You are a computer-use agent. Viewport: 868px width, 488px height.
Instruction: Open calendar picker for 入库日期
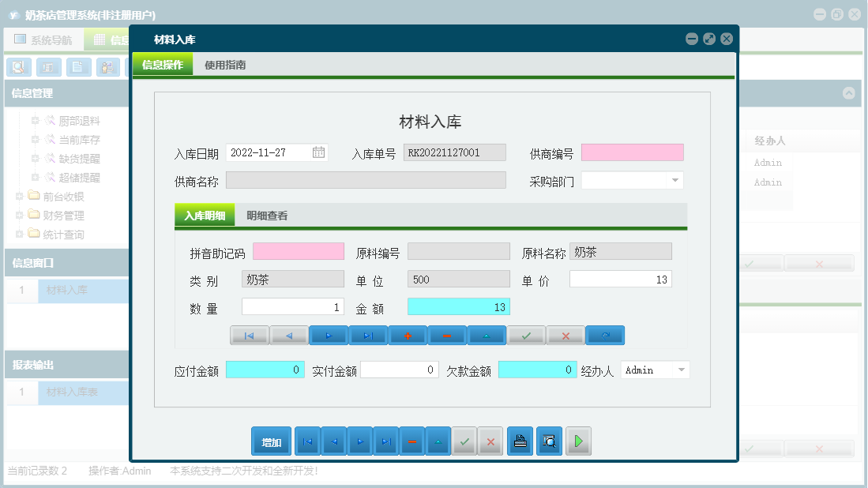(318, 152)
